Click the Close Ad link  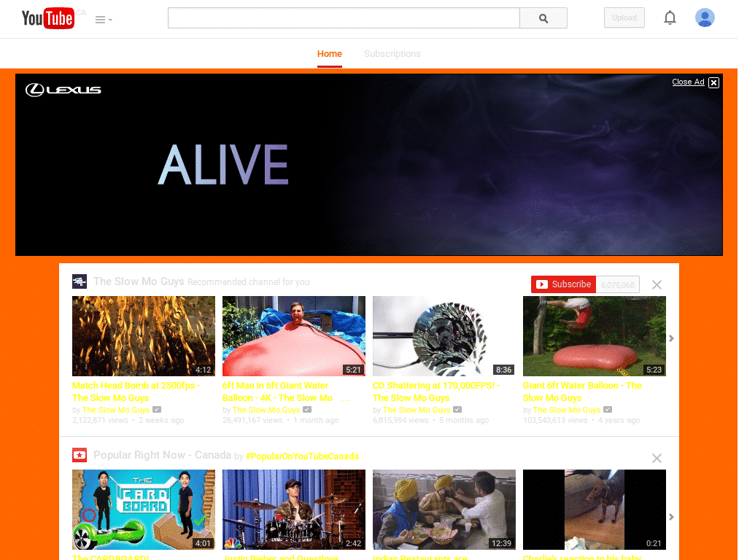click(x=688, y=82)
